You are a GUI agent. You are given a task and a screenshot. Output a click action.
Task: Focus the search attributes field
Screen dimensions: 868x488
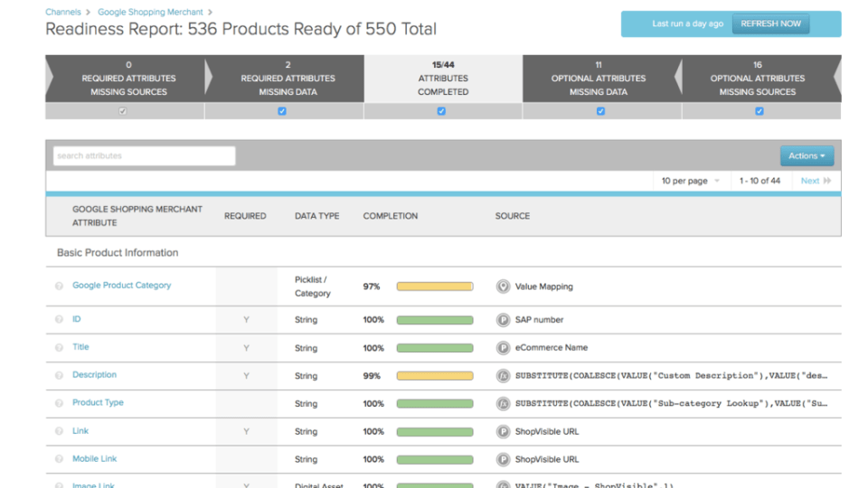coord(145,156)
